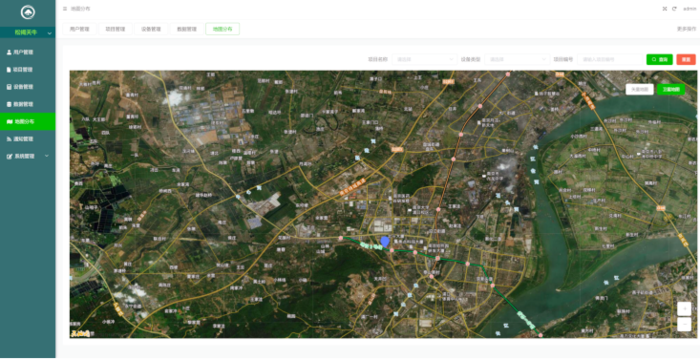Viewport: 700px width, 360px height.
Task: Zoom in with the map plus button
Action: click(x=684, y=309)
